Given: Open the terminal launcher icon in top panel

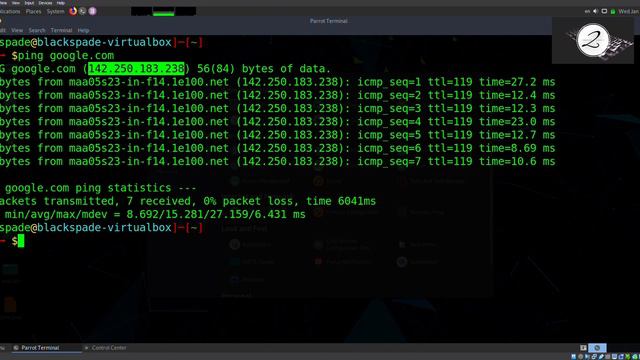Looking at the screenshot, I should pos(83,11).
